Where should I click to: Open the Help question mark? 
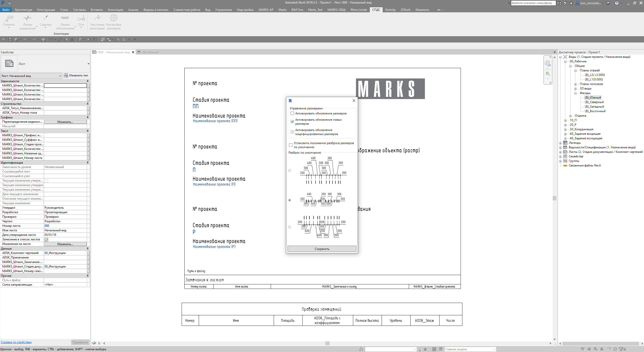[x=617, y=3]
